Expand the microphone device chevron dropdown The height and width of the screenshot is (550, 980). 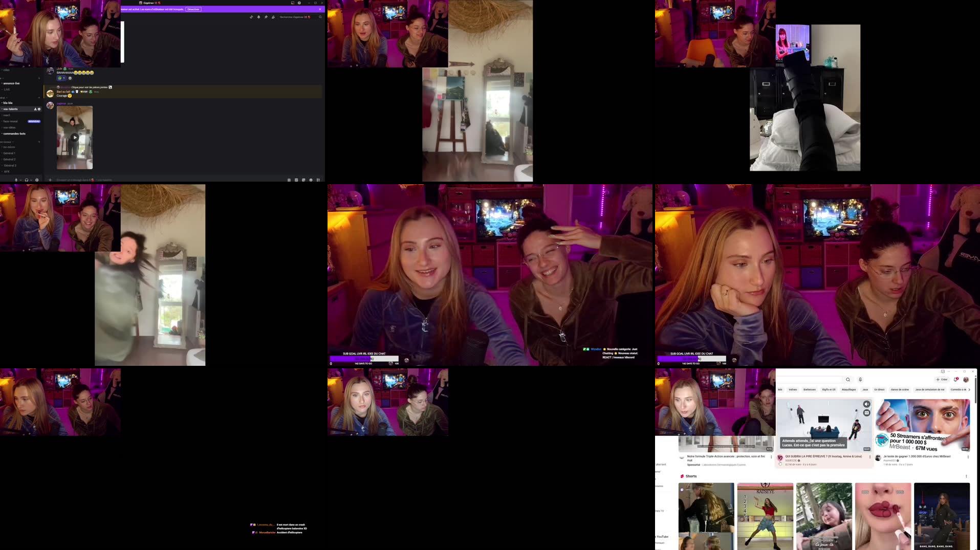coord(20,180)
